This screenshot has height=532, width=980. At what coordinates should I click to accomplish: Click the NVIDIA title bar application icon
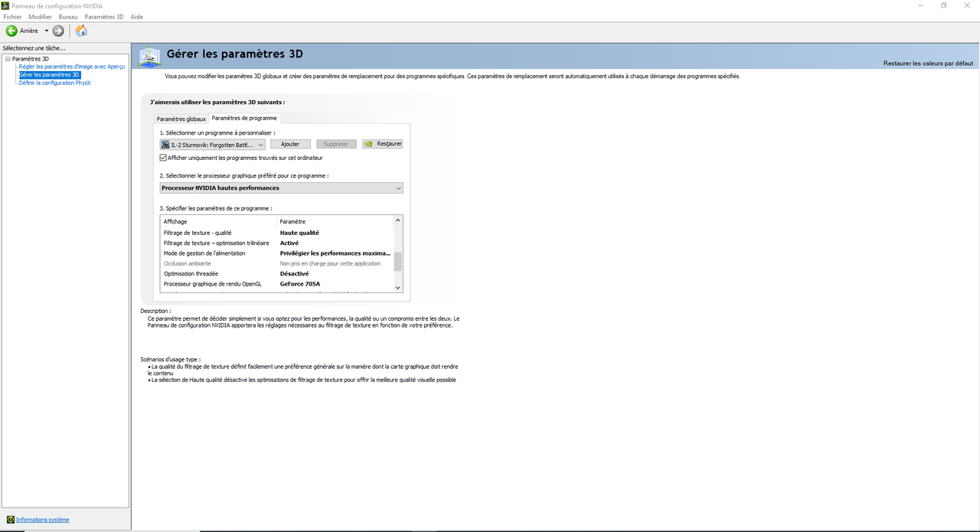(5, 5)
